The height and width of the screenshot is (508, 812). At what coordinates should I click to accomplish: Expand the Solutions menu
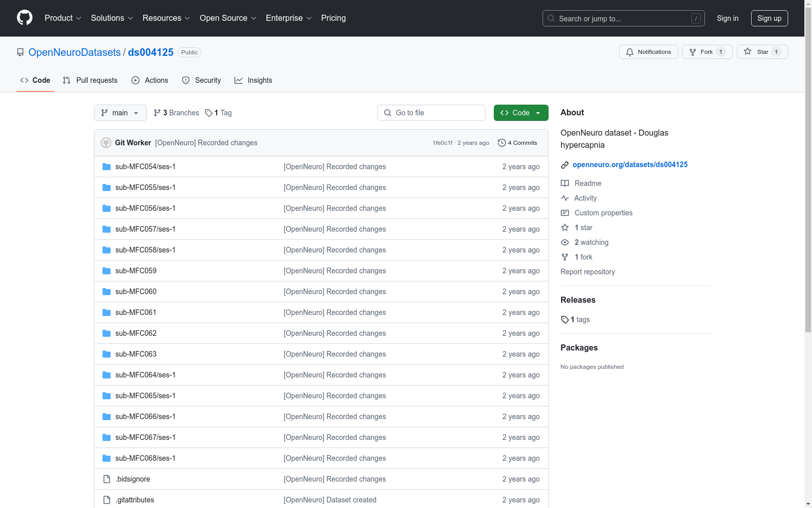click(x=112, y=18)
